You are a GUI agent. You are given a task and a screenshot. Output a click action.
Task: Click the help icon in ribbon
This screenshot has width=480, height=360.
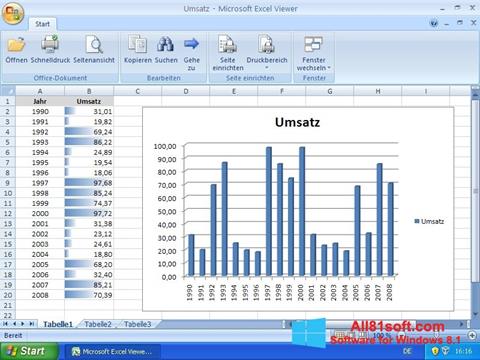(x=434, y=23)
